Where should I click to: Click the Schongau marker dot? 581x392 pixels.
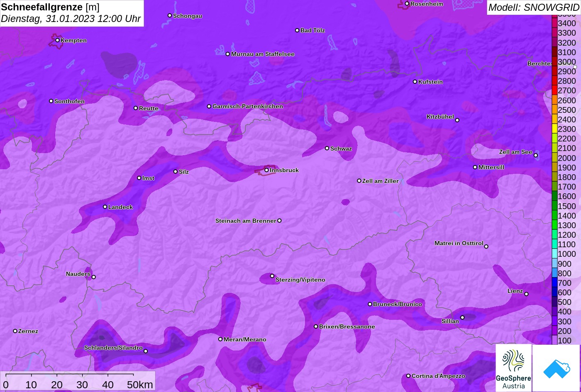click(170, 15)
